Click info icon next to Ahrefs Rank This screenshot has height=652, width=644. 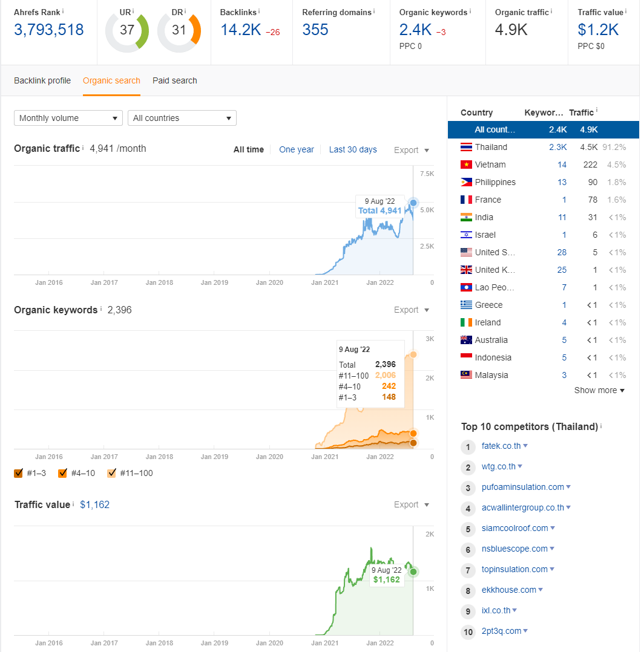tap(63, 11)
